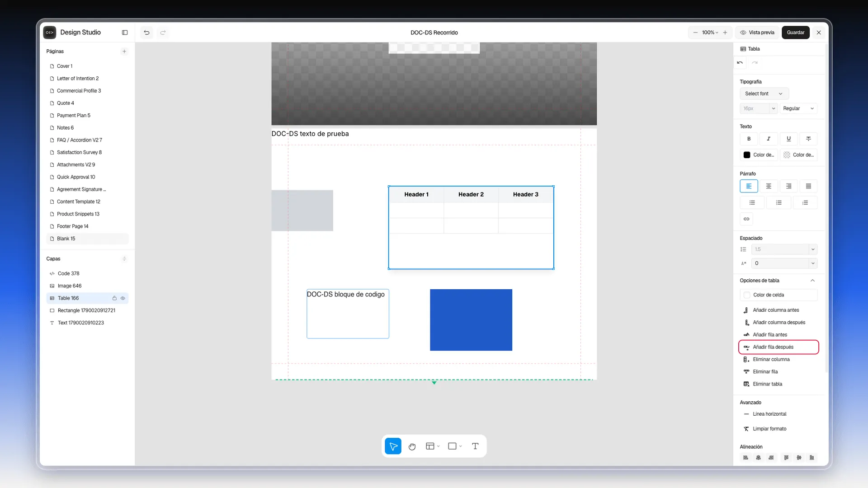The width and height of the screenshot is (868, 488).
Task: Open the Regular font weight dropdown
Action: [x=798, y=108]
